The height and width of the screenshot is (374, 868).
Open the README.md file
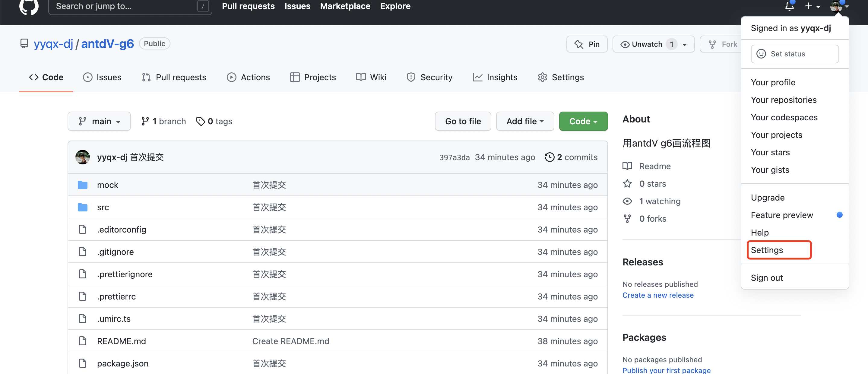121,341
